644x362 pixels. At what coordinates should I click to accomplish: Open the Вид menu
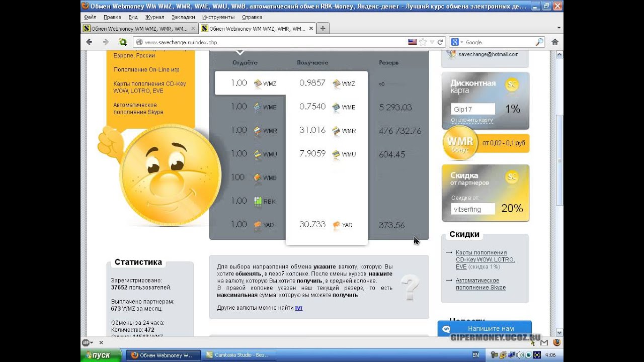click(133, 17)
